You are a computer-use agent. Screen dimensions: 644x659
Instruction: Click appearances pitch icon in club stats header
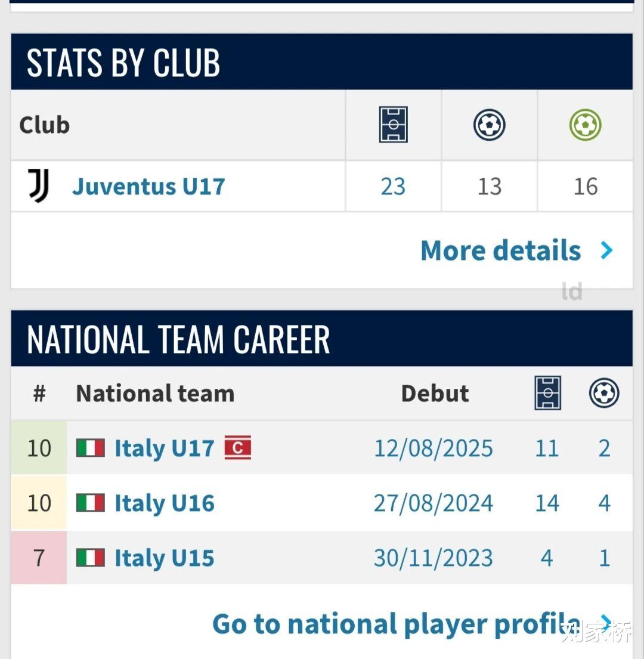pyautogui.click(x=393, y=125)
